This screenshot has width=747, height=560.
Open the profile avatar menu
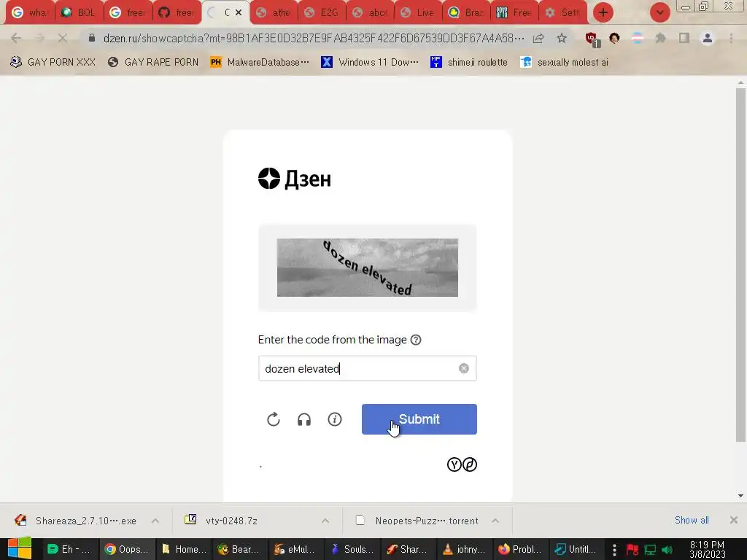click(x=708, y=38)
